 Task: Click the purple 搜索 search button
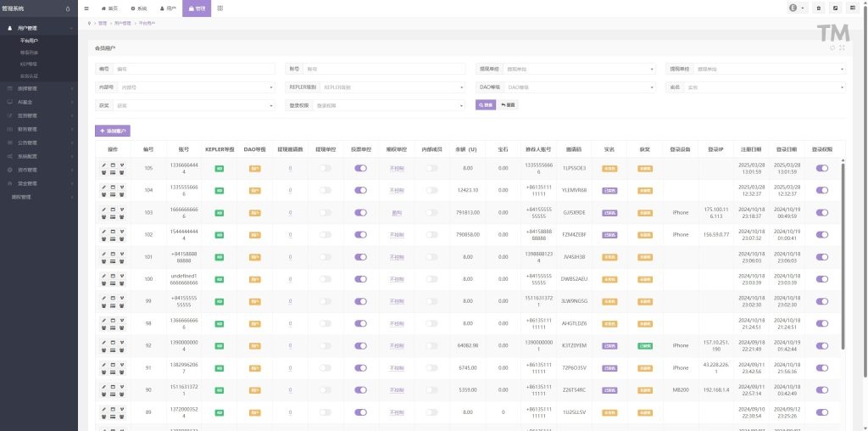click(485, 104)
